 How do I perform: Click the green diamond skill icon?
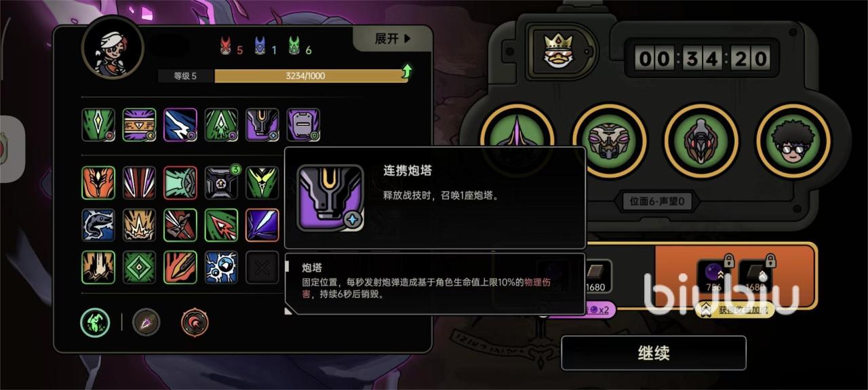pyautogui.click(x=139, y=267)
